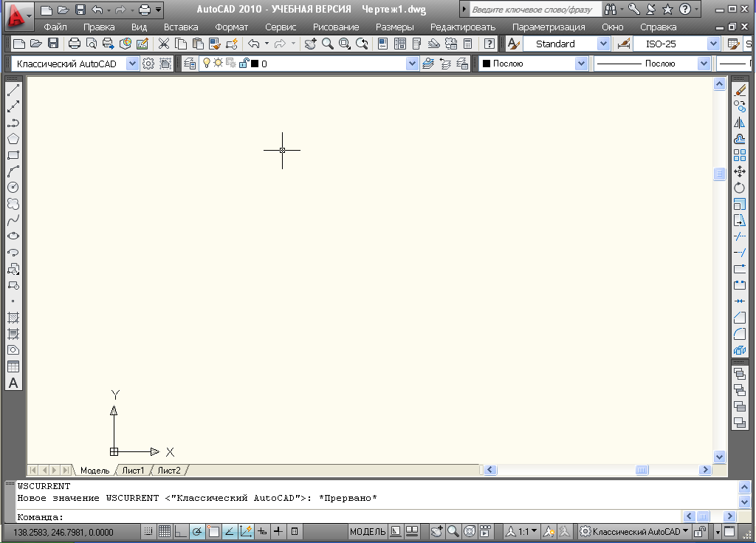756x543 pixels.
Task: Switch to the 'Лист2' layout tab
Action: [x=169, y=470]
